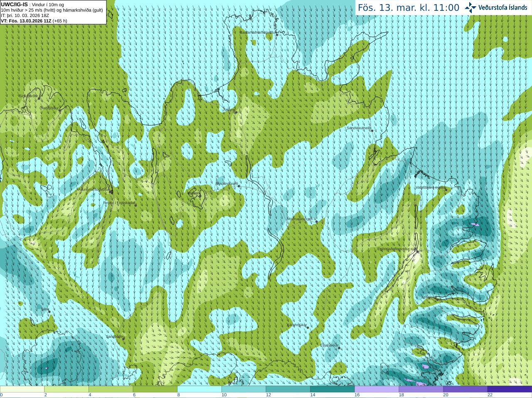Click the Vatnsskarð eystra station label
532x398 pixels.
pos(430,187)
